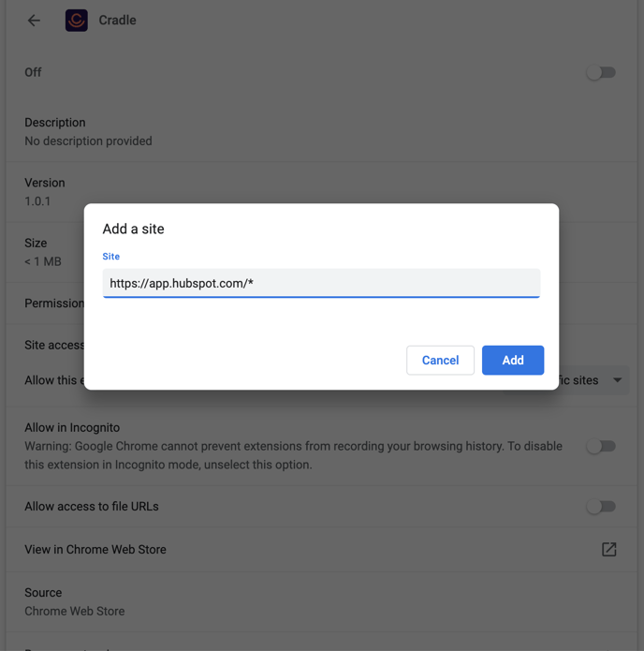Click the Cradle extension name heading
The height and width of the screenshot is (651, 644).
point(117,20)
